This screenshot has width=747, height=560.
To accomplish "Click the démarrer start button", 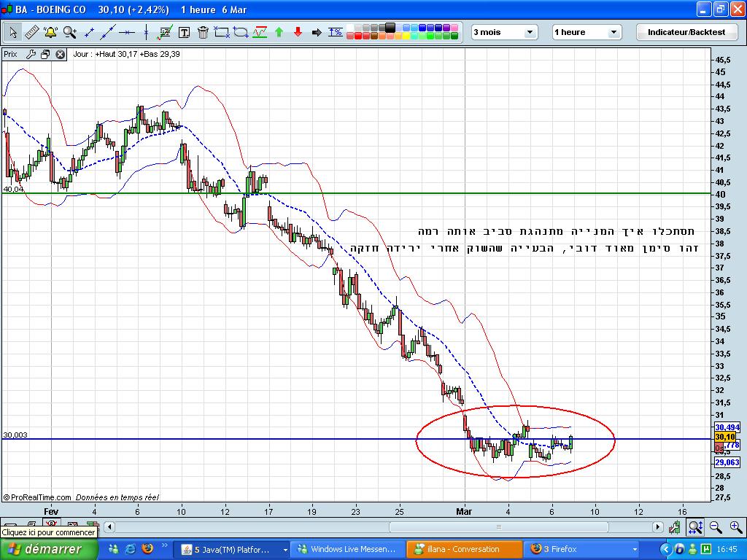I will tap(49, 550).
